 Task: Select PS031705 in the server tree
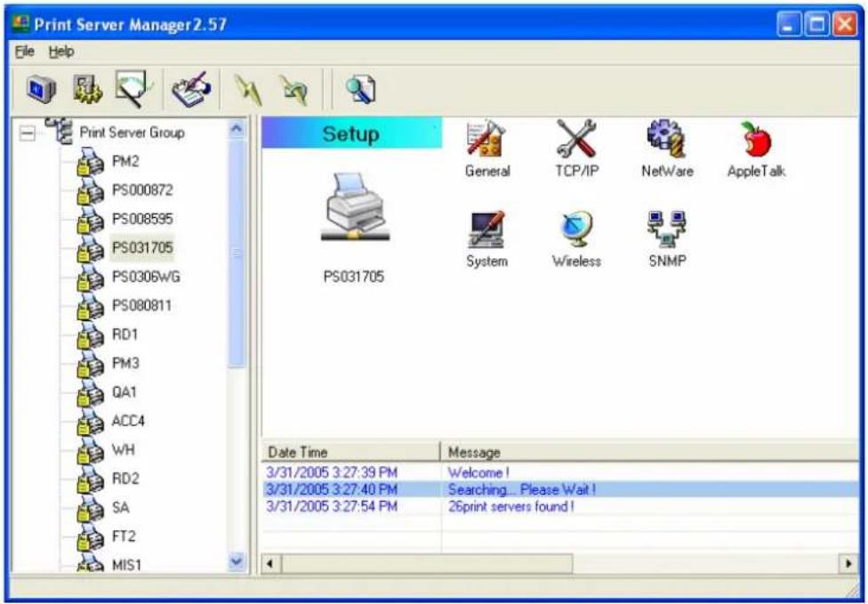click(142, 247)
